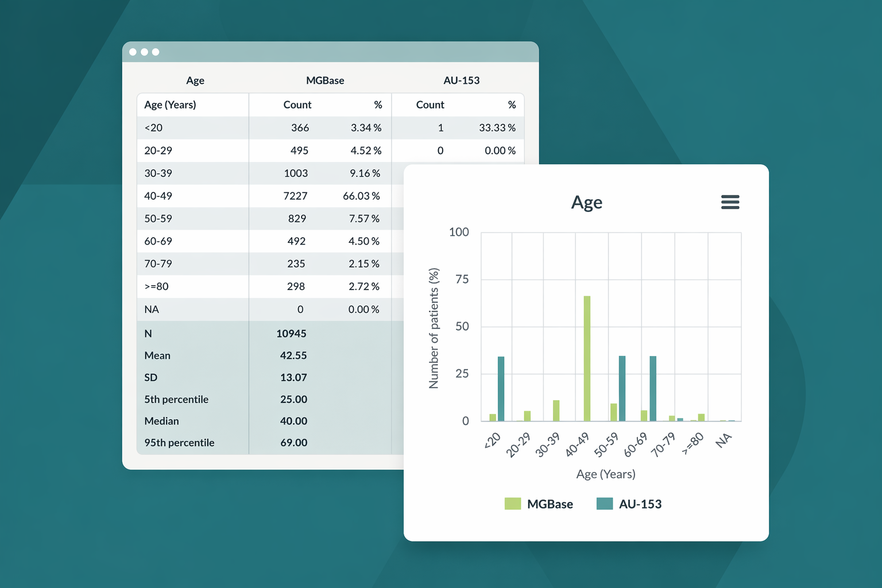The height and width of the screenshot is (588, 882).
Task: Click the AU-153 bar for 50-59
Action: [622, 388]
